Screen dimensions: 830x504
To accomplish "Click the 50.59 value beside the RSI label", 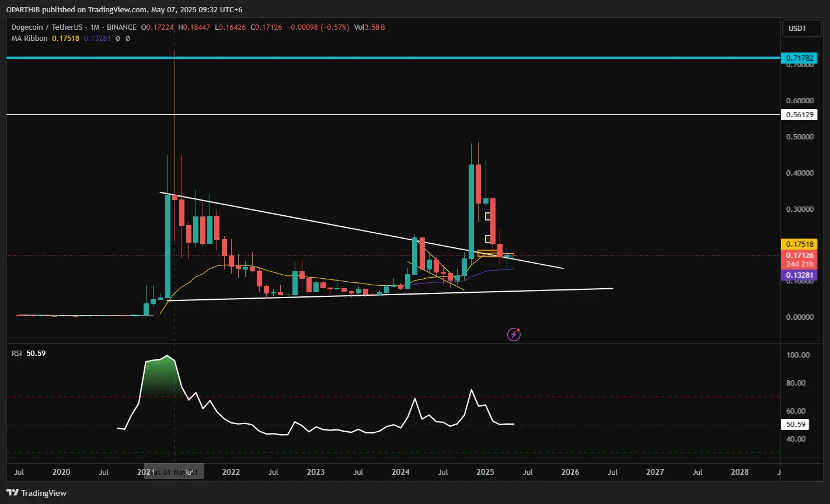I will click(36, 353).
